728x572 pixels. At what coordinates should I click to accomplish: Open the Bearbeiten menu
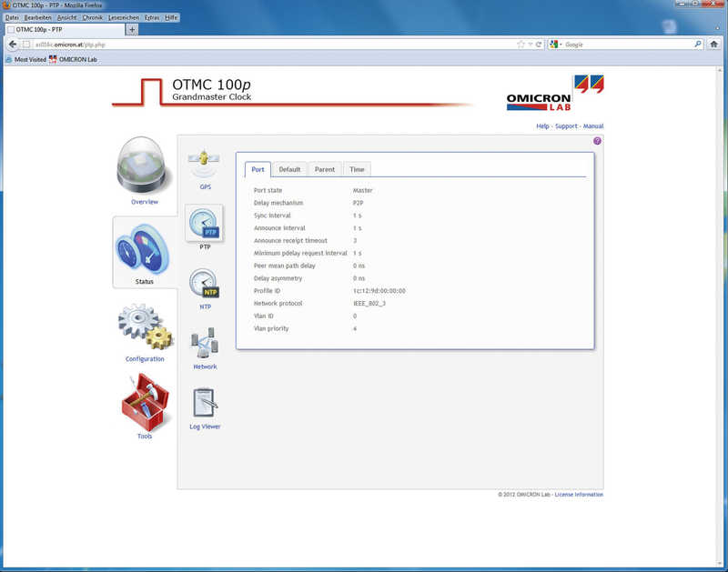tap(37, 17)
